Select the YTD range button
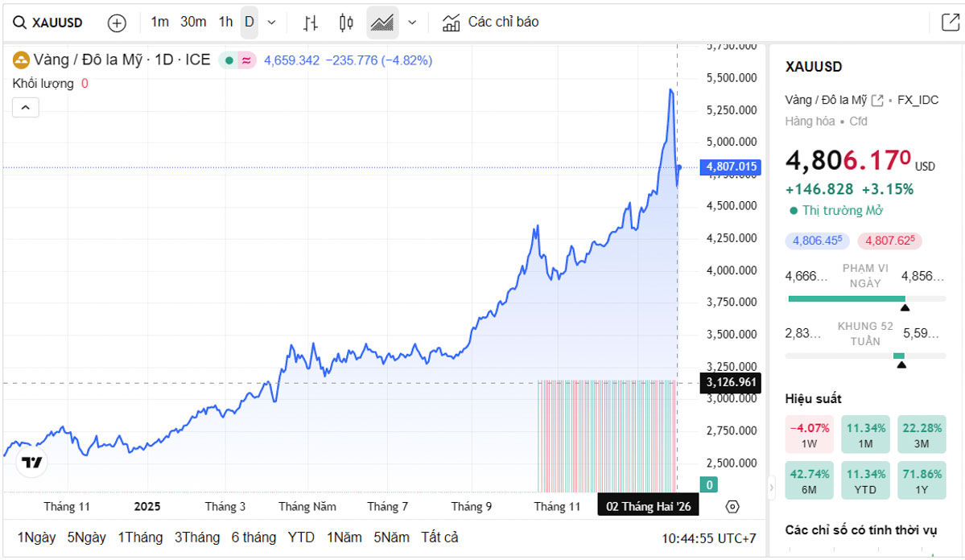965x560 pixels. click(301, 537)
